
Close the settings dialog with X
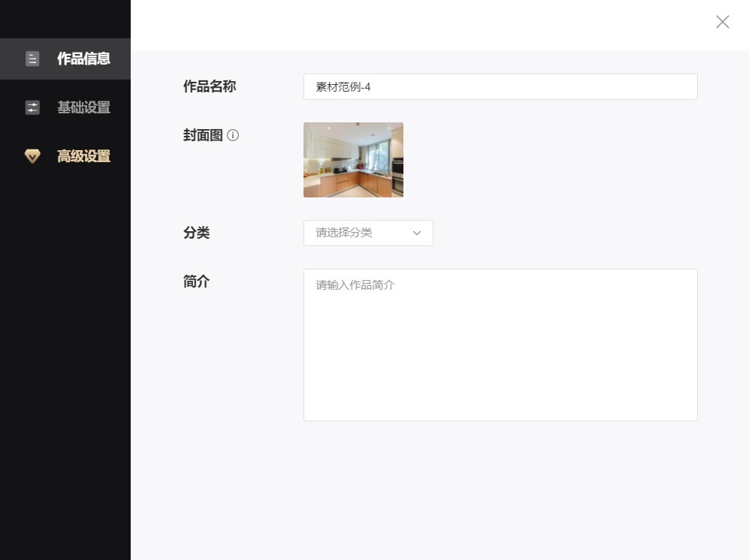(722, 22)
